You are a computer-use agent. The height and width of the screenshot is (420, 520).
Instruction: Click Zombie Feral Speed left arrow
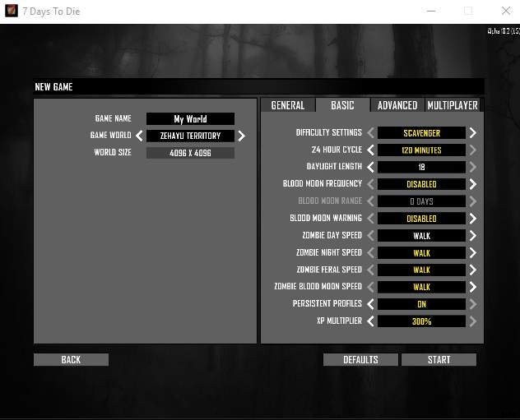tap(370, 270)
